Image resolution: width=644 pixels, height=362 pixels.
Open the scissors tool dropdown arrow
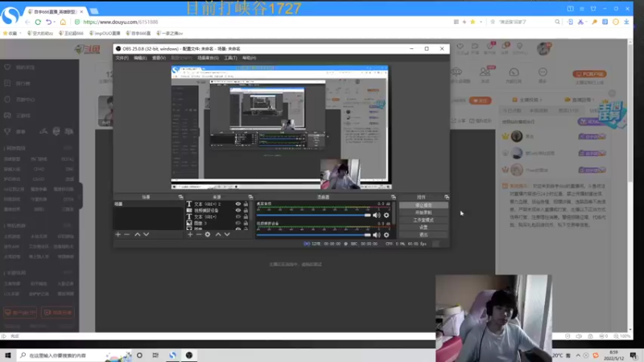coord(586,22)
